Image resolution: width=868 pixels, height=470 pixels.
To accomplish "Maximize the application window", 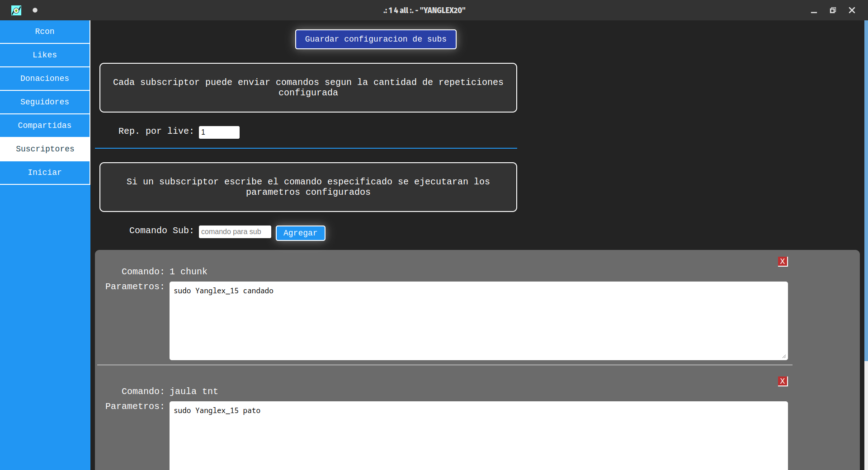I will pyautogui.click(x=833, y=10).
